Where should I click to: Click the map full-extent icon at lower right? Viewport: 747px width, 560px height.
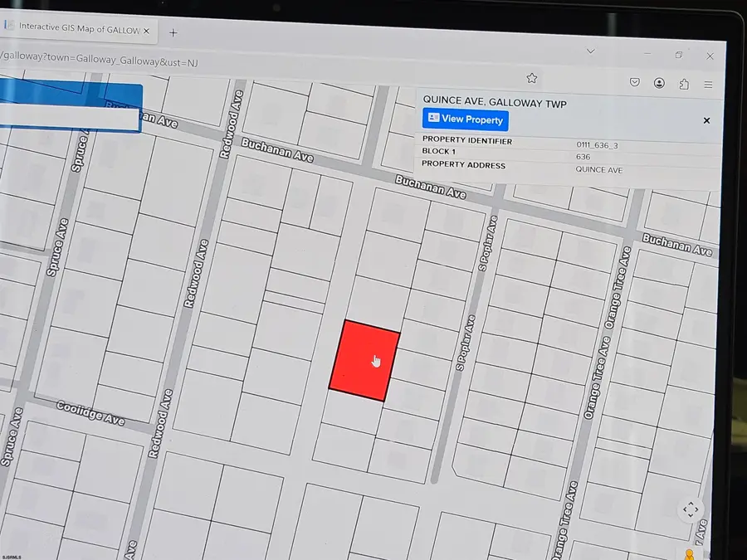[x=691, y=509]
